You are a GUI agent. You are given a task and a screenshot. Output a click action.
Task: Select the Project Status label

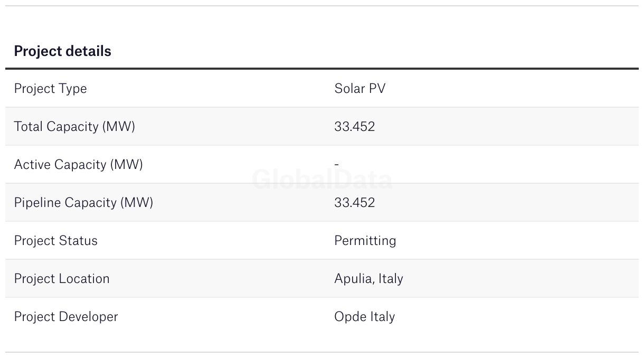click(55, 241)
